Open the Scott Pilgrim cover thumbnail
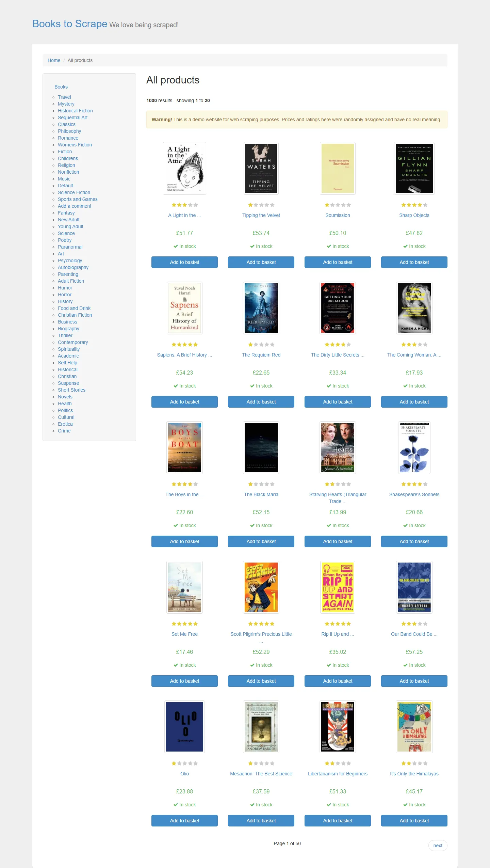This screenshot has height=868, width=490. pyautogui.click(x=261, y=587)
